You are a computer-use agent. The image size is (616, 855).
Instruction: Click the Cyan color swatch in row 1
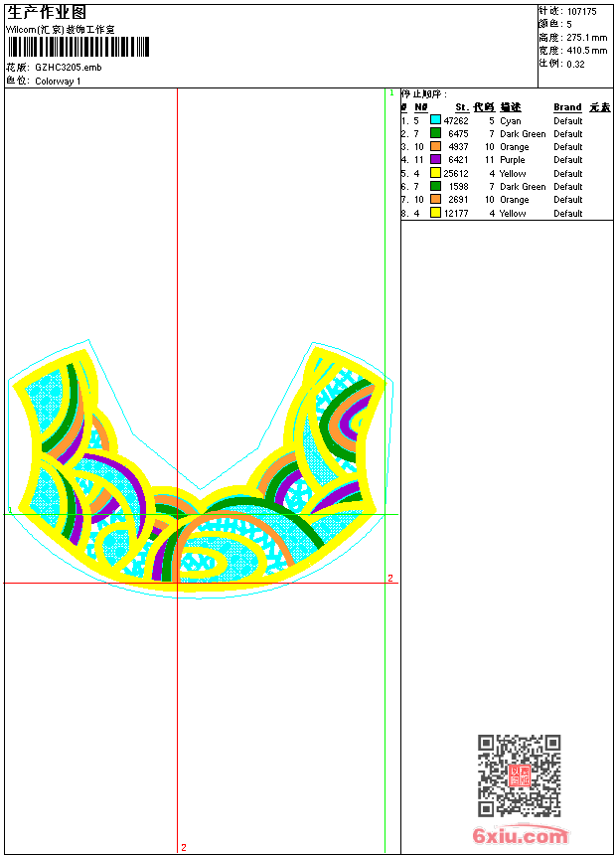click(435, 120)
